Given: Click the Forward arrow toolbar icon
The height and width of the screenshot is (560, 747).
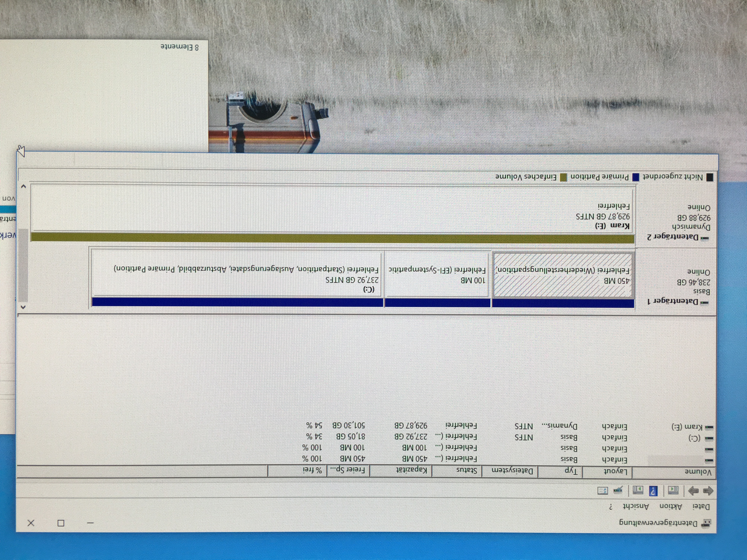Looking at the screenshot, I should click(693, 491).
